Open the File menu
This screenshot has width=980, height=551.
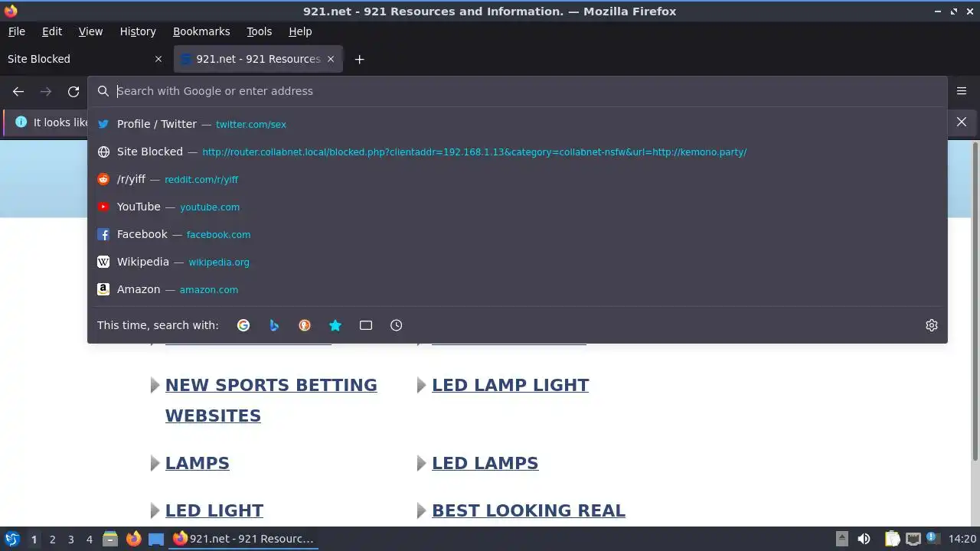tap(16, 31)
